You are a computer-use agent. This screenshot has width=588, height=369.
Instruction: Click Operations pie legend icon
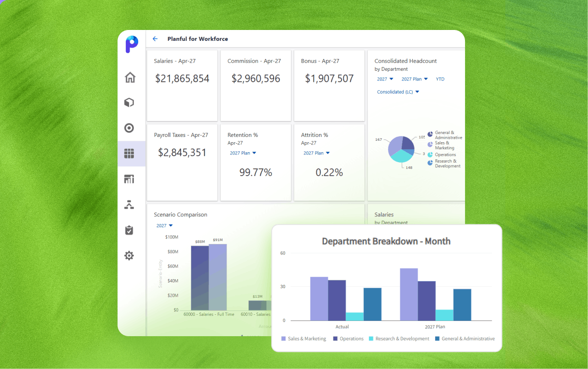[430, 155]
